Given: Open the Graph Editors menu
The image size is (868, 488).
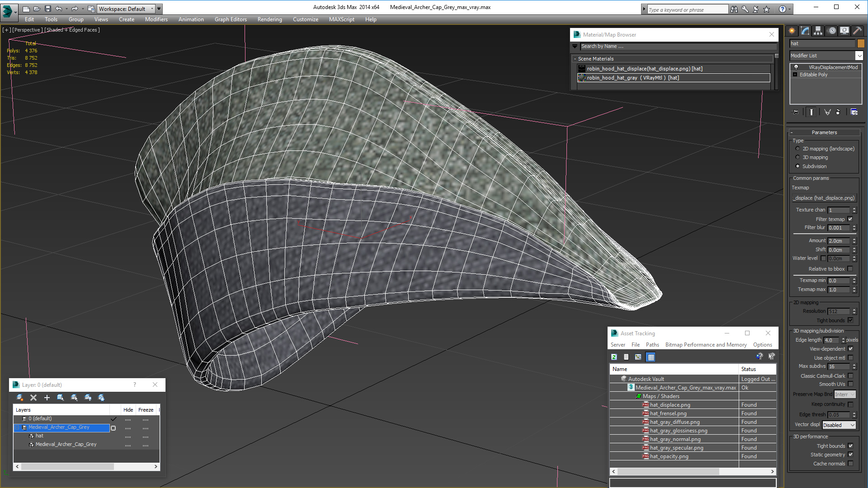Looking at the screenshot, I should (x=231, y=19).
